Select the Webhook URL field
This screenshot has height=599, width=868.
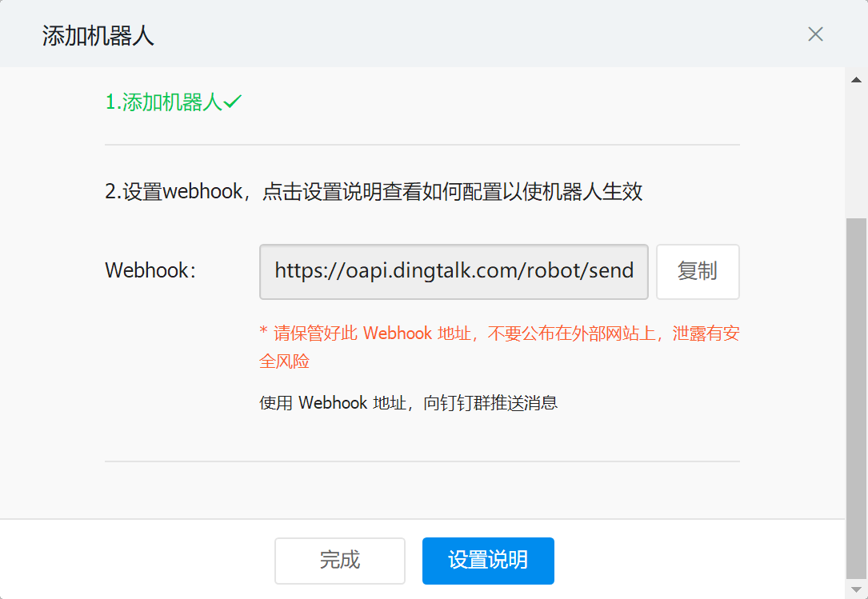[454, 272]
